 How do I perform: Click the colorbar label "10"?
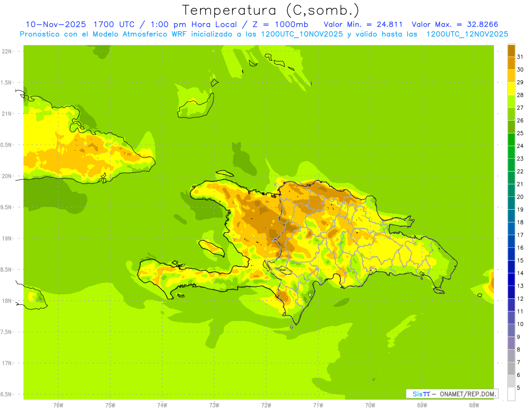[x=520, y=324]
